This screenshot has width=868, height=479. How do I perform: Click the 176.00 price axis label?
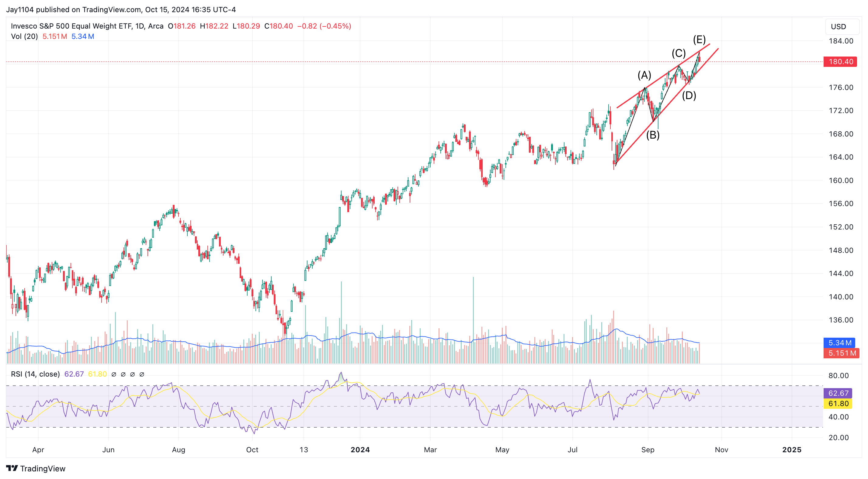click(841, 88)
